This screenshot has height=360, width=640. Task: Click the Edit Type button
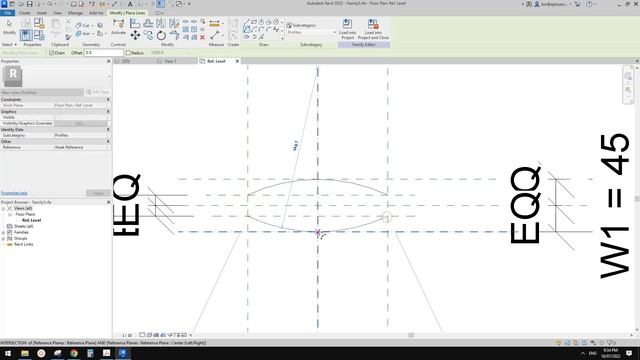(98, 92)
